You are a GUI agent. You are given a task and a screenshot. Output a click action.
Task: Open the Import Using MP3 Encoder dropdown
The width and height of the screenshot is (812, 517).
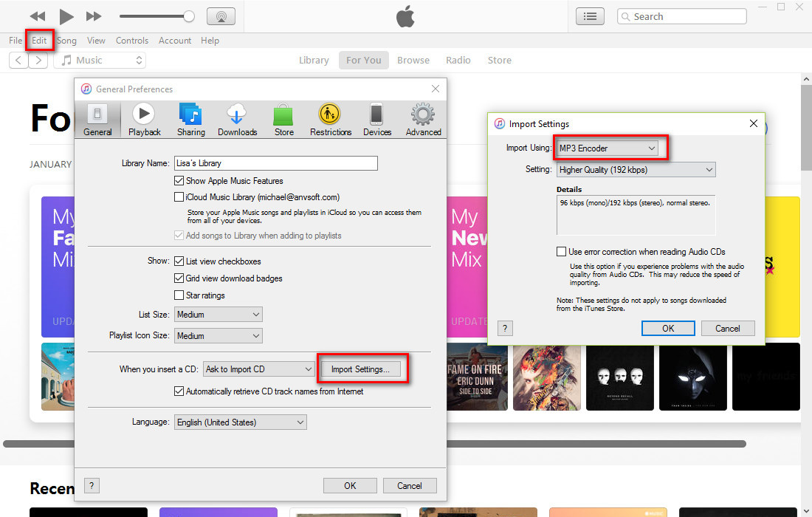[607, 148]
